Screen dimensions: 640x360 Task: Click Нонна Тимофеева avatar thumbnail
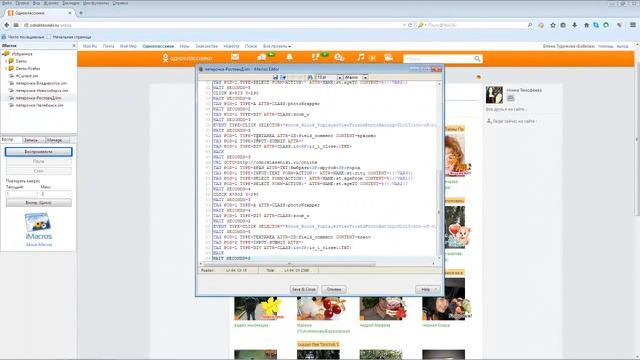click(x=494, y=95)
